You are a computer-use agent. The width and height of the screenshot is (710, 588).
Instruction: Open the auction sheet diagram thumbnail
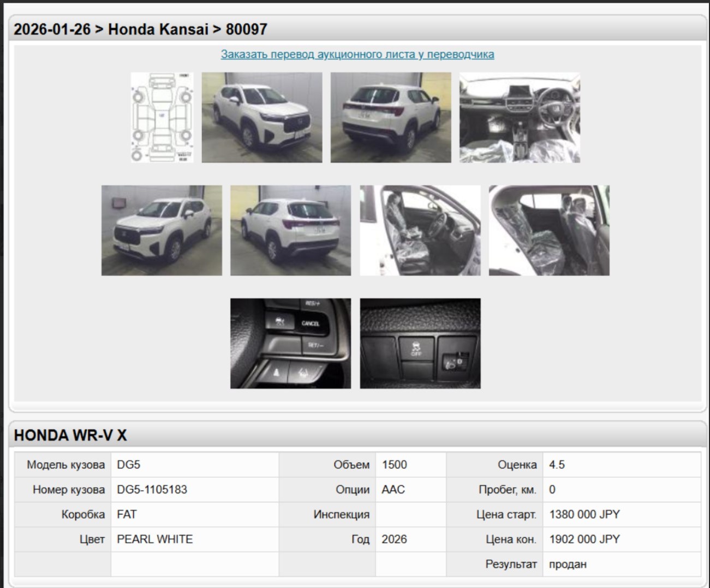coord(162,117)
